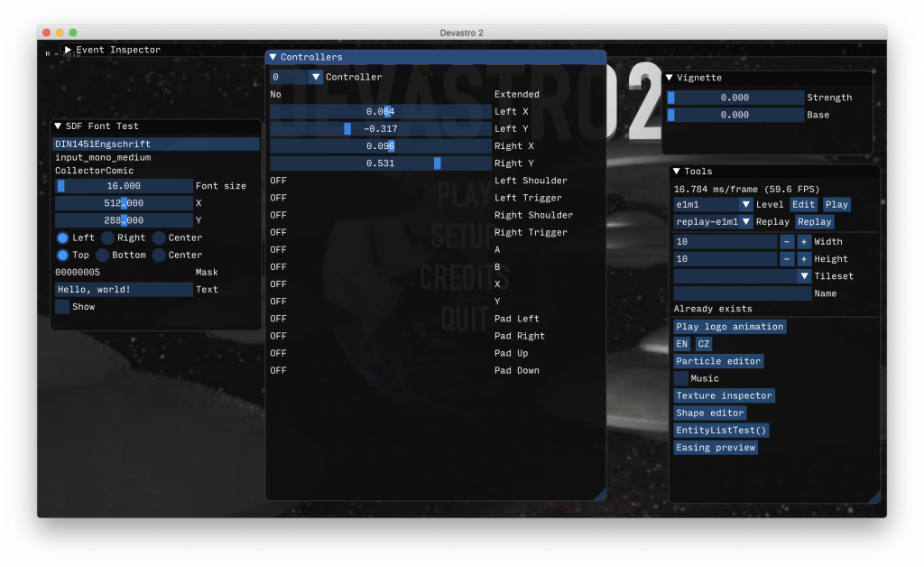The height and width of the screenshot is (567, 924).
Task: Increase Width with the plus button
Action: pyautogui.click(x=804, y=242)
